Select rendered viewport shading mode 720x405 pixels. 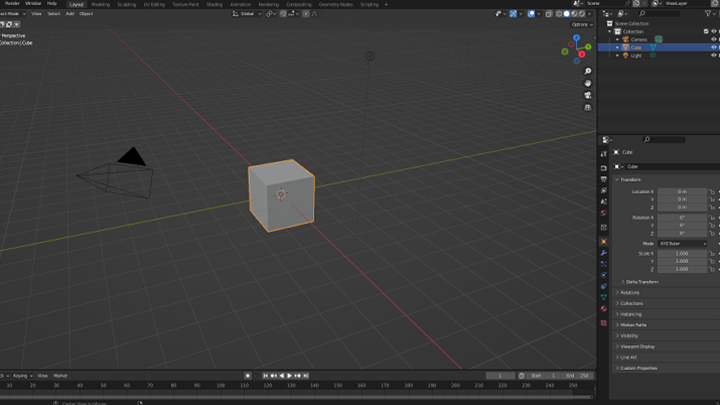[582, 14]
